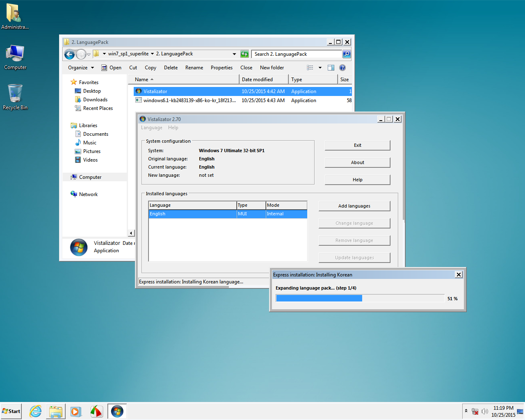Open Downloads in the Favorites list
Screen dimensions: 525x420
91,100
